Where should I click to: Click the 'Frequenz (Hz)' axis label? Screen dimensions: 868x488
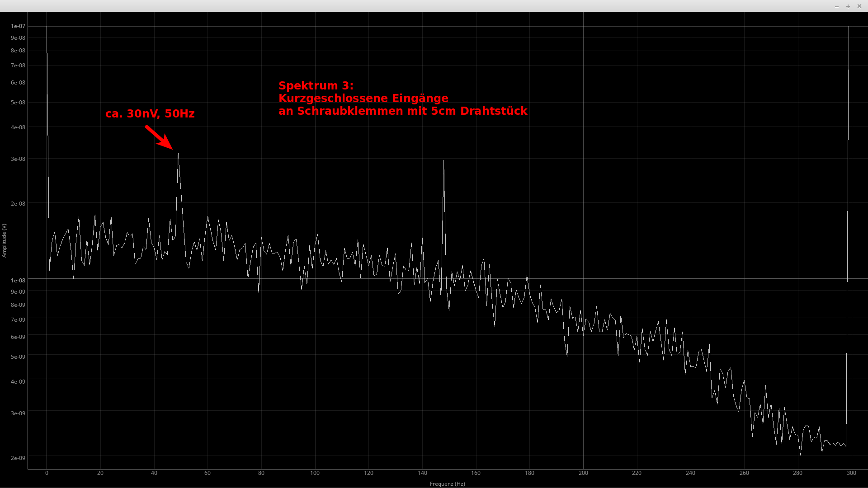(x=447, y=483)
